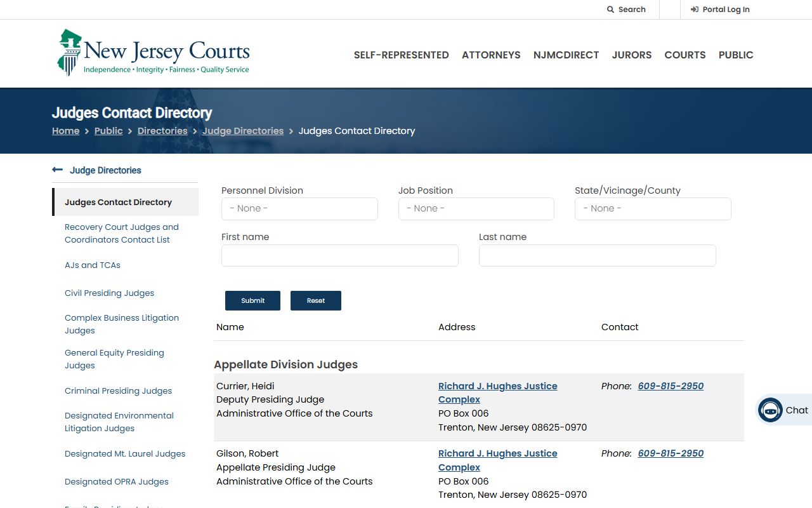This screenshot has width=812, height=508.
Task: Go to Home breadcrumb link
Action: 66,131
